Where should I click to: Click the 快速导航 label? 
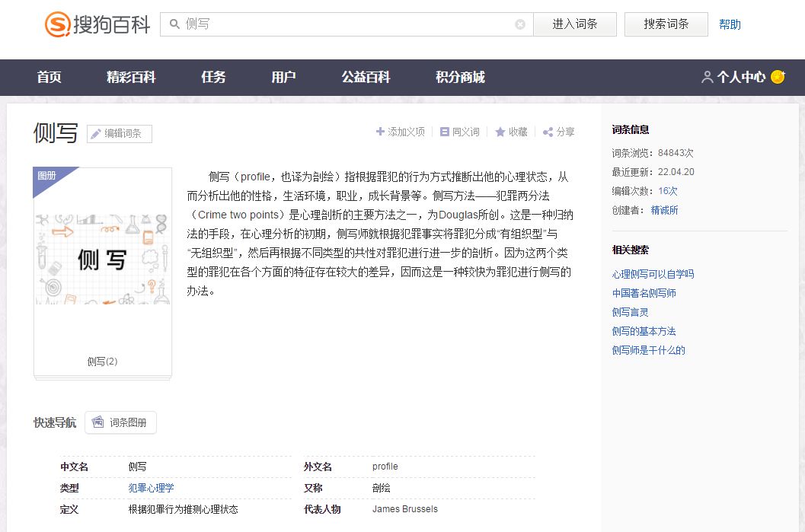(55, 422)
